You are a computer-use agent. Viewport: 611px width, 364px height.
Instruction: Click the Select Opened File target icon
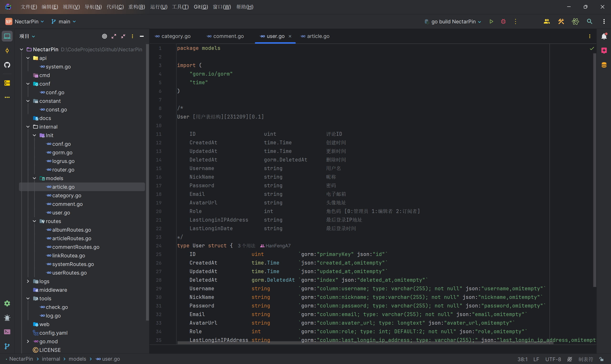click(104, 36)
